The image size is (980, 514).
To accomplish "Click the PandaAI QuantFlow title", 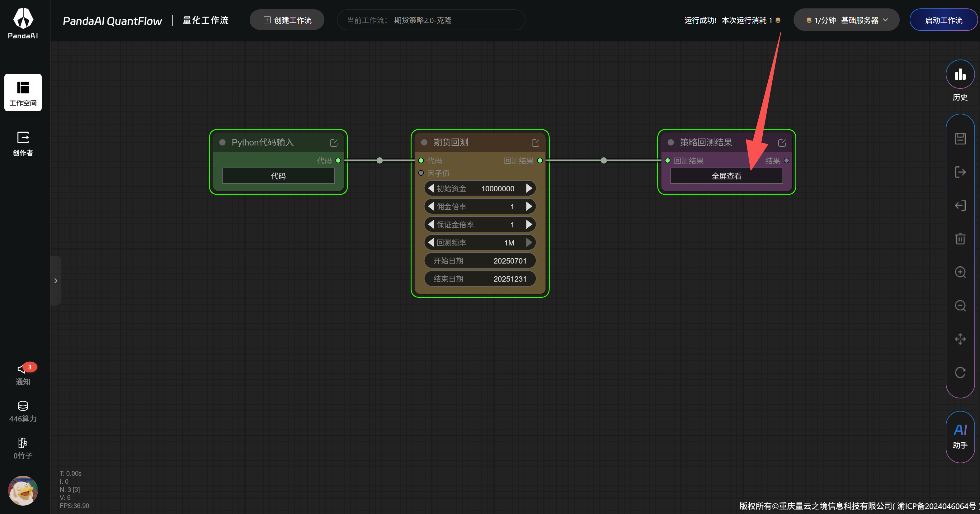I will pyautogui.click(x=112, y=21).
